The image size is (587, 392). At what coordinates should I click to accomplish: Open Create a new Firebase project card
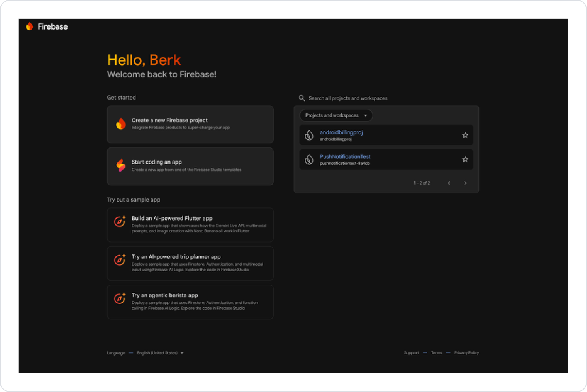point(190,124)
